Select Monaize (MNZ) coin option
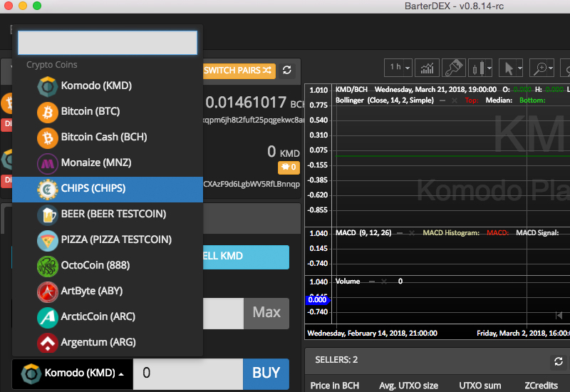The height and width of the screenshot is (392, 570). [x=108, y=163]
